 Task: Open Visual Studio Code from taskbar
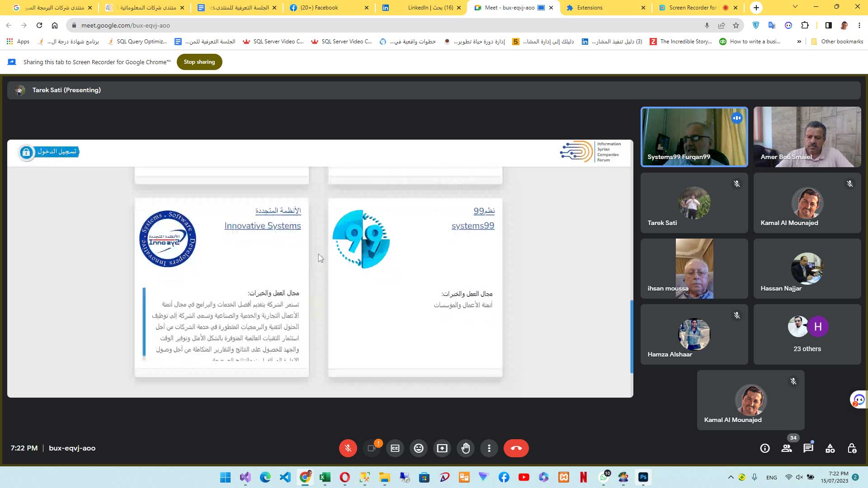coord(285,477)
